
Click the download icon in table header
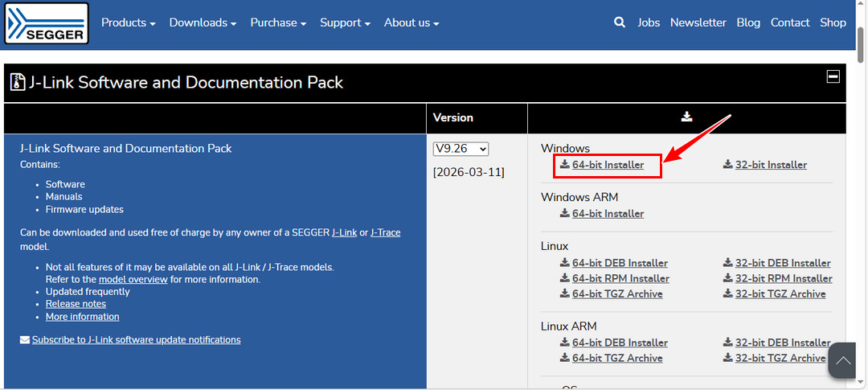pos(687,117)
